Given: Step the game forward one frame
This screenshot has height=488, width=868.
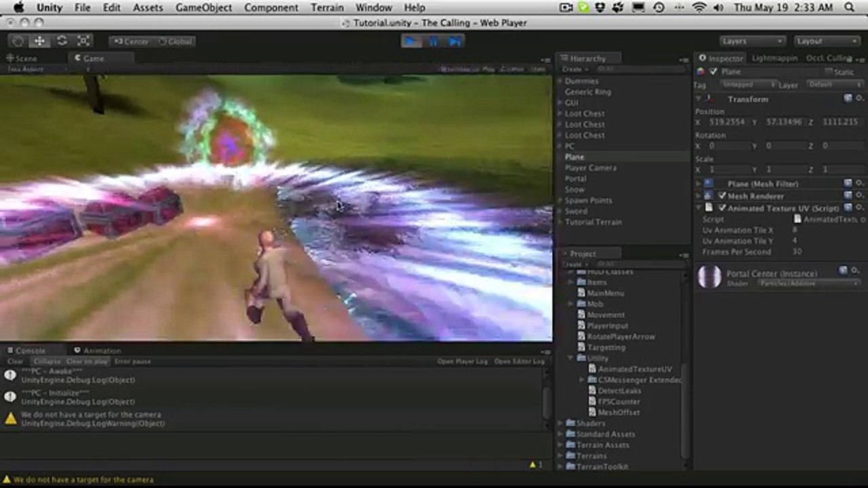Looking at the screenshot, I should click(455, 41).
